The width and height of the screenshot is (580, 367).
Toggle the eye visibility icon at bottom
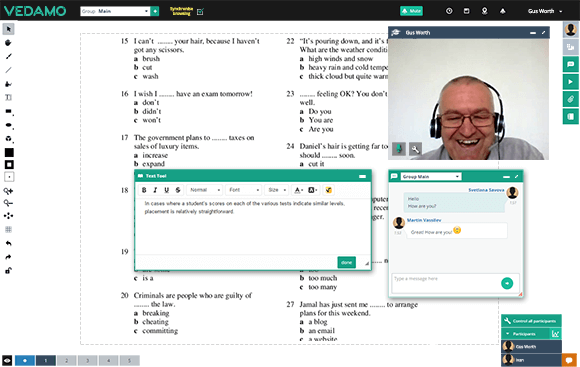(7, 360)
